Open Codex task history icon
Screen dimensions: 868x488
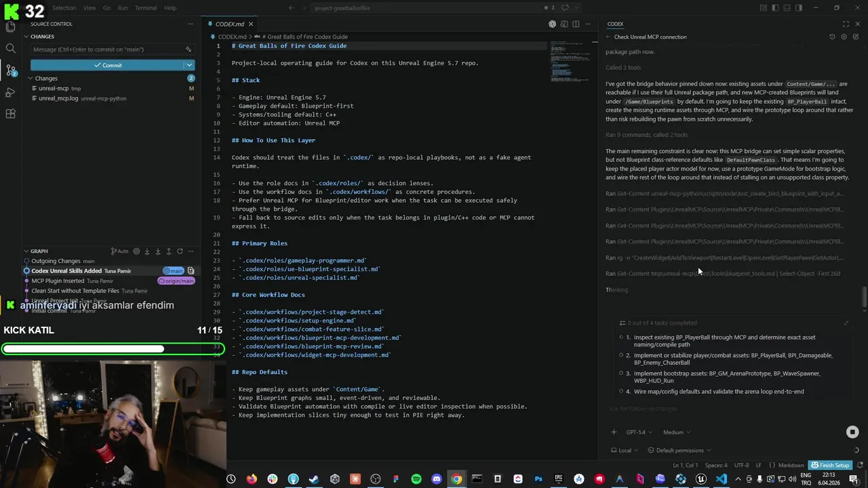pyautogui.click(x=832, y=37)
